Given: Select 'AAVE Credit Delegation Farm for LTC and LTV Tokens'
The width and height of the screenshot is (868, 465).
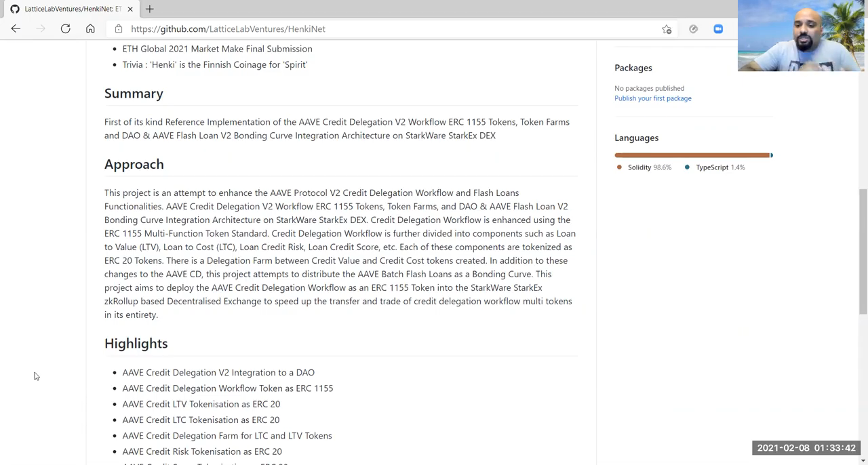Looking at the screenshot, I should click(x=226, y=436).
